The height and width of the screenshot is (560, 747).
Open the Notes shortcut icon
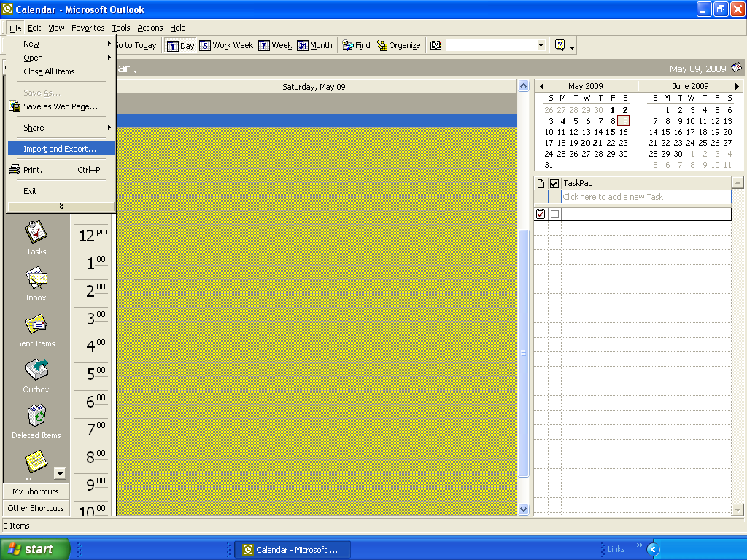[36, 462]
